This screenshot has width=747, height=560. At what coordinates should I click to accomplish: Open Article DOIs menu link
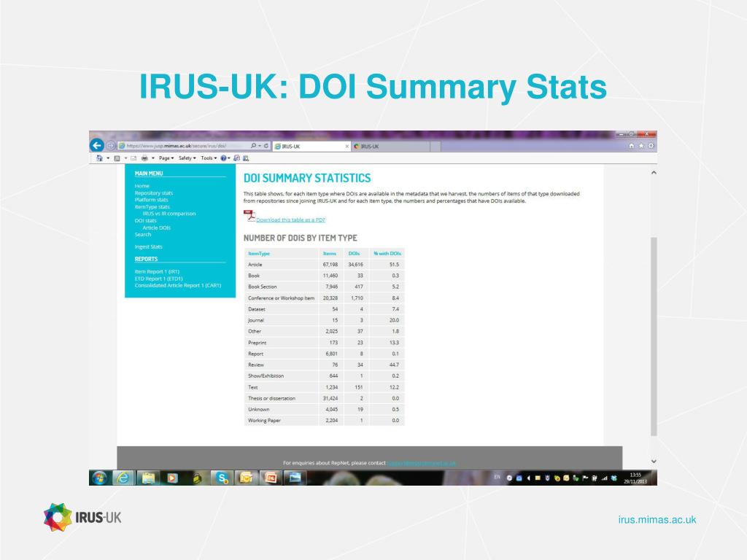tap(156, 227)
